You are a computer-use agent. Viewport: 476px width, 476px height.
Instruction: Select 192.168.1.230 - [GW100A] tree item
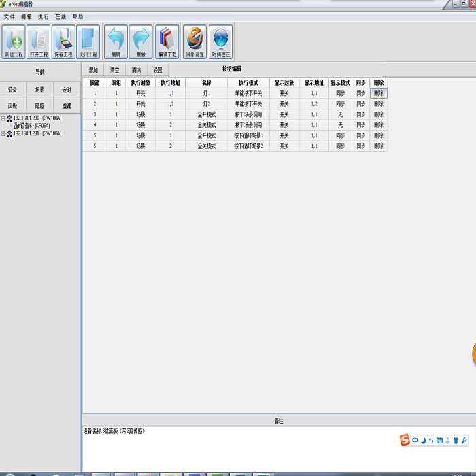(37, 118)
